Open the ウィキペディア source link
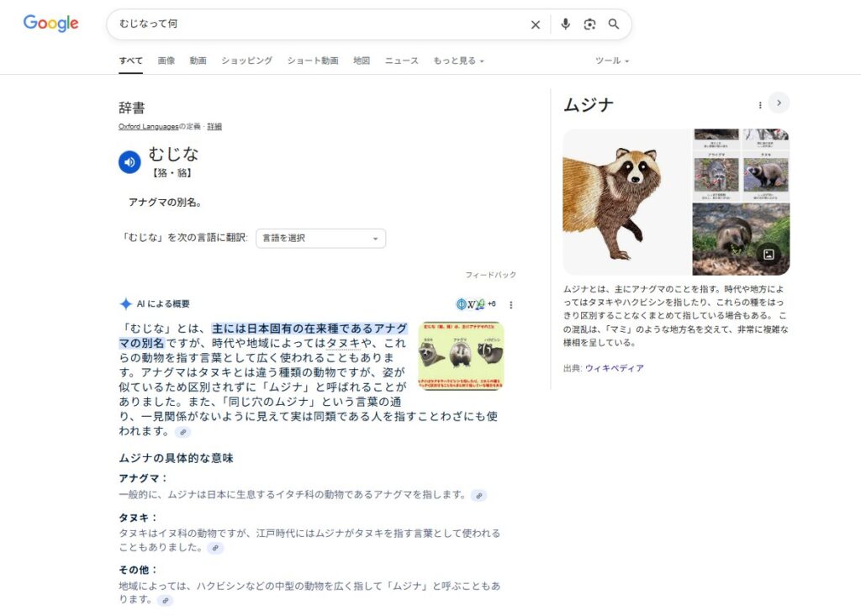Image resolution: width=861 pixels, height=616 pixels. 614,368
